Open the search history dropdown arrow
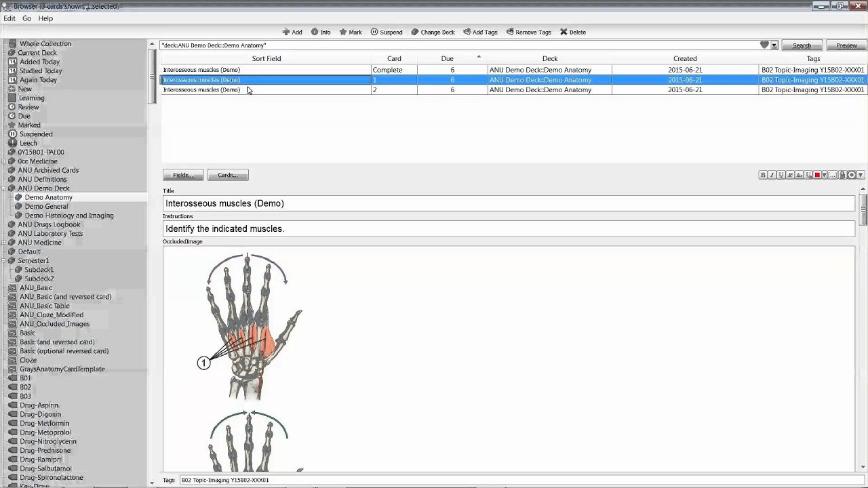Viewport: 868px width, 488px height. [774, 45]
